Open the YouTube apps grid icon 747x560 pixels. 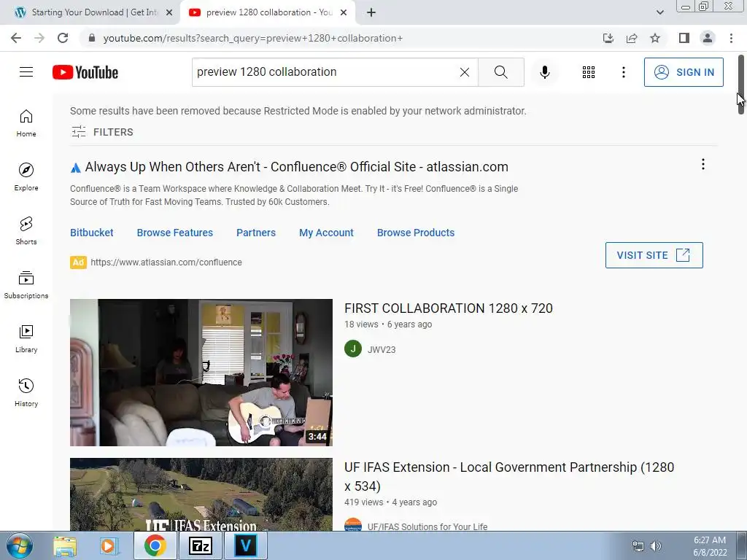589,72
